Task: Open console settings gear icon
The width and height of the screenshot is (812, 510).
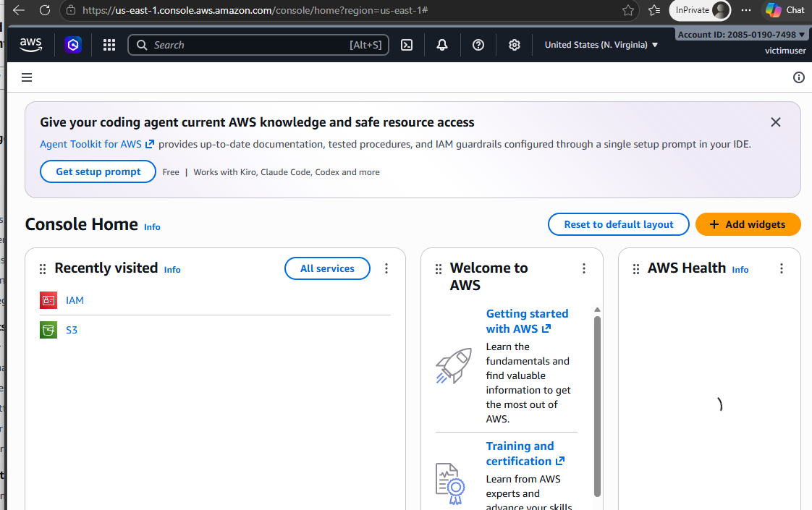Action: [x=515, y=45]
